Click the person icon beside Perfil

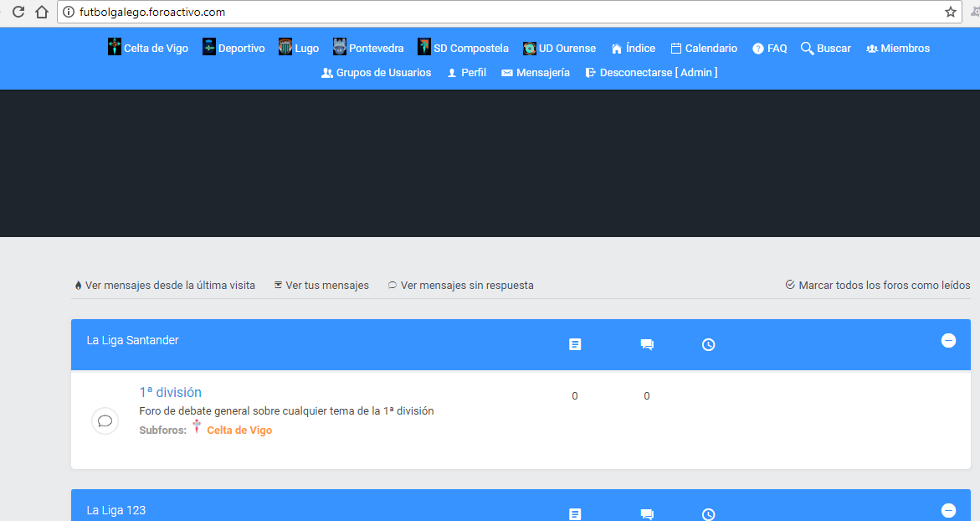click(x=452, y=73)
